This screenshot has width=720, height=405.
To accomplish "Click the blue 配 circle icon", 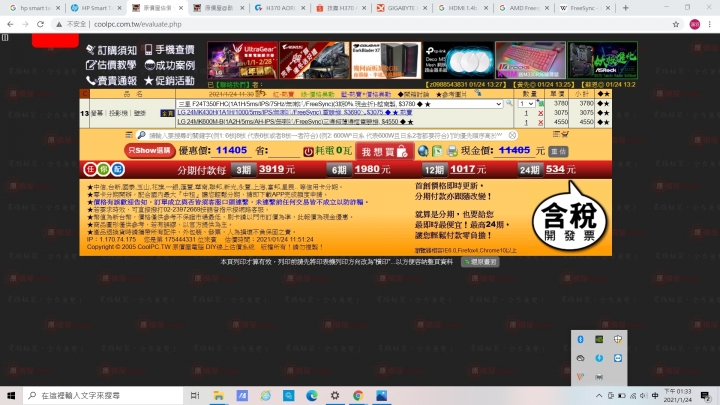I will [x=118, y=169].
